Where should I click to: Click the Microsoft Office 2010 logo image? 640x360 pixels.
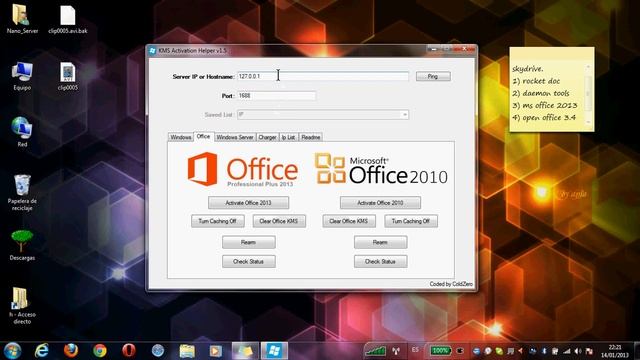coord(381,169)
